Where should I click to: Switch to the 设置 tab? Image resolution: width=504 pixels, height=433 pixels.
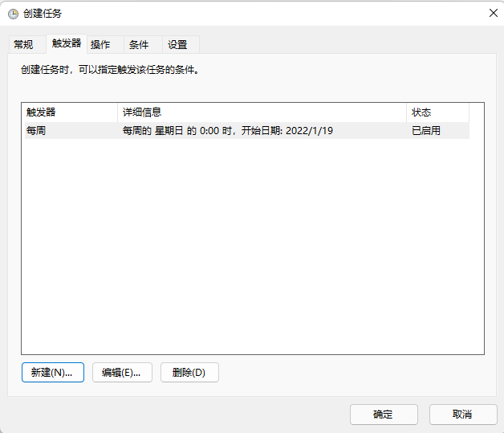pos(177,45)
